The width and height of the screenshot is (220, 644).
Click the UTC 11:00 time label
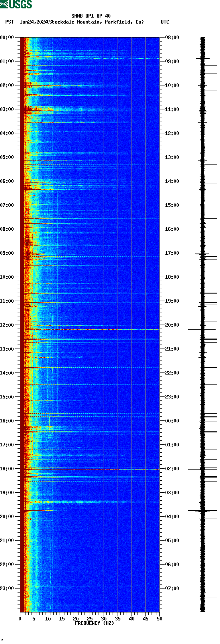[x=172, y=109]
